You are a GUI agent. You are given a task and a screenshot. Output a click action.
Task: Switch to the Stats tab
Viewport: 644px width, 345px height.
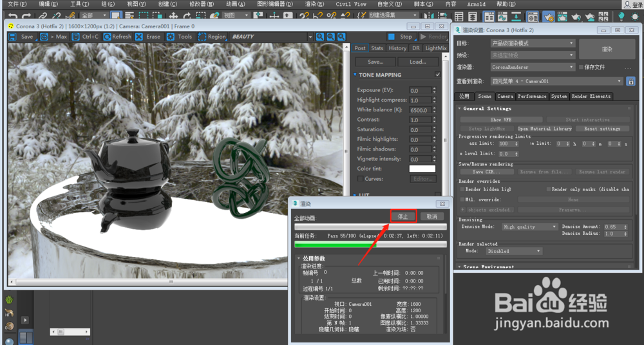[x=377, y=48]
